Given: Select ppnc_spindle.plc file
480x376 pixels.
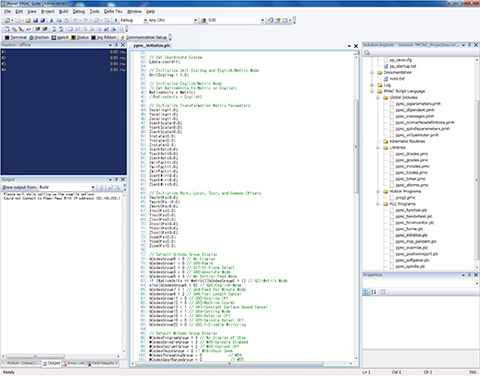Looking at the screenshot, I should coord(410,267).
